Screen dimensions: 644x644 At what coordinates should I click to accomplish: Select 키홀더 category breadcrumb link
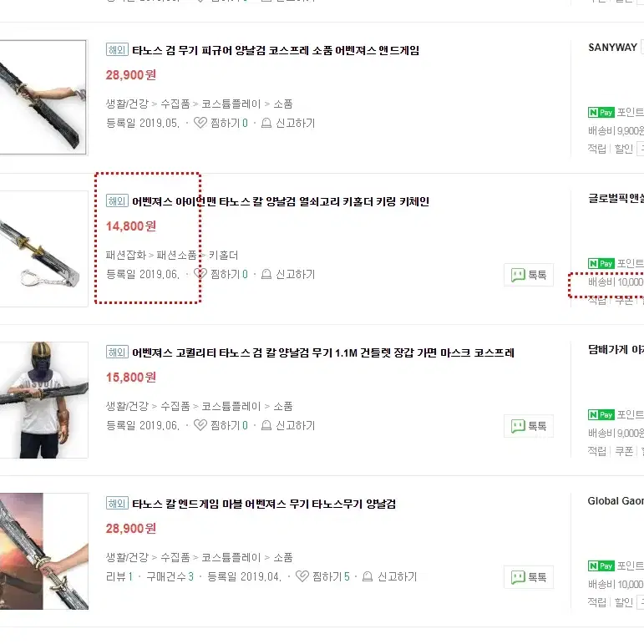(223, 255)
